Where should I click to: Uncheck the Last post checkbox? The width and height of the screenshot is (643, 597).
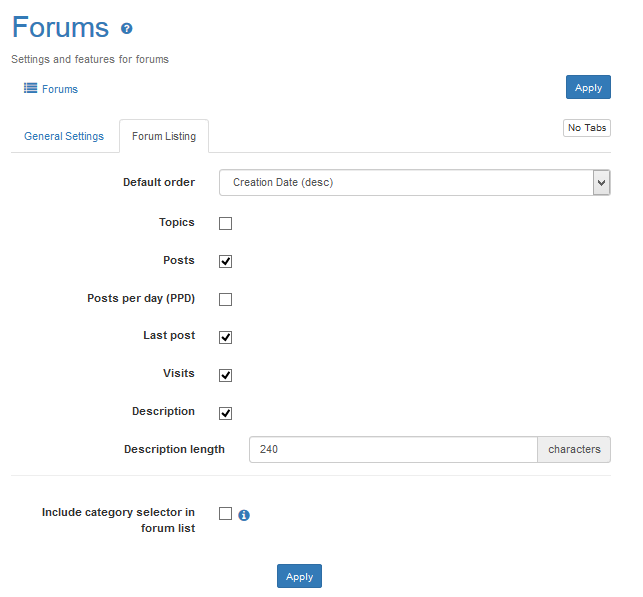(x=225, y=337)
